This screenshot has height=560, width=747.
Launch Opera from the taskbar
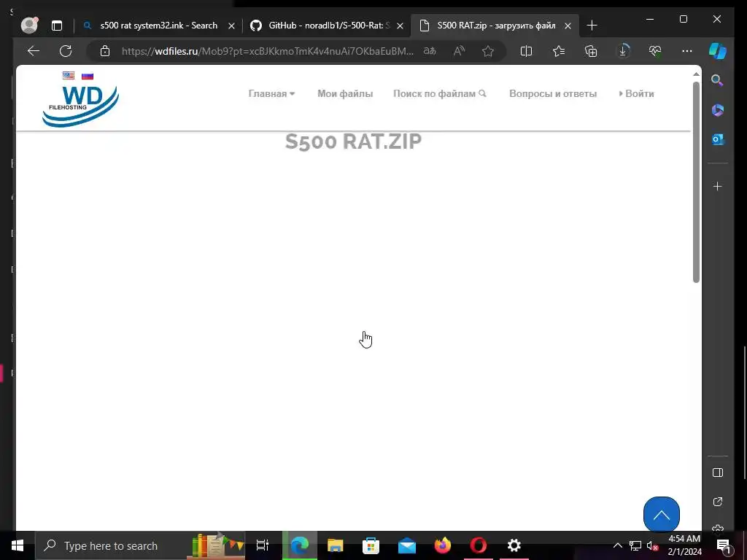(x=479, y=545)
